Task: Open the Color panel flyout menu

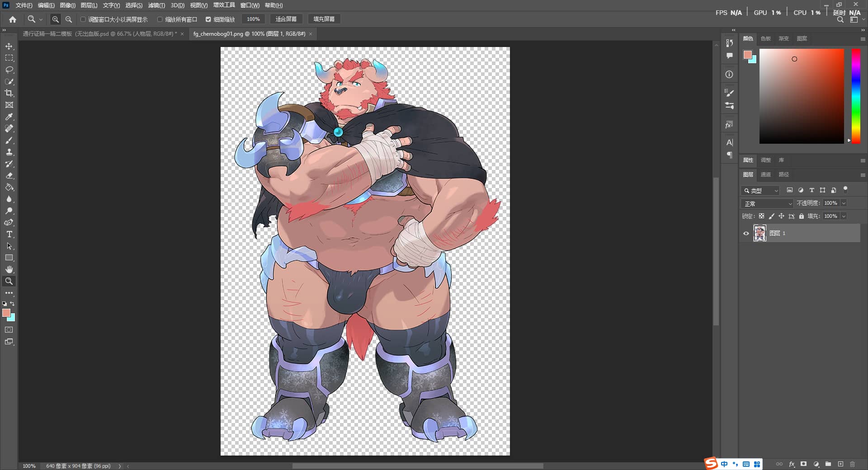Action: tap(863, 39)
